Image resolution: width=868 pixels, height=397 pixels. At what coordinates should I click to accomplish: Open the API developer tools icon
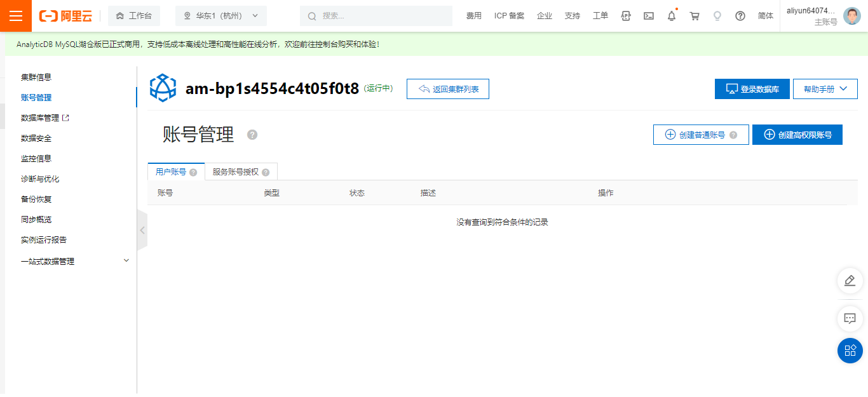[626, 16]
